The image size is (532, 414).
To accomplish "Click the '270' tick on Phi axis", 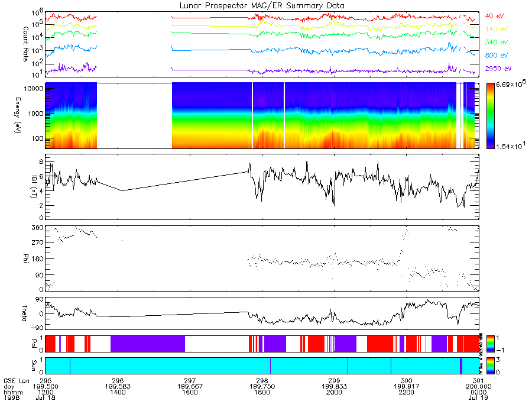I will (x=37, y=243).
